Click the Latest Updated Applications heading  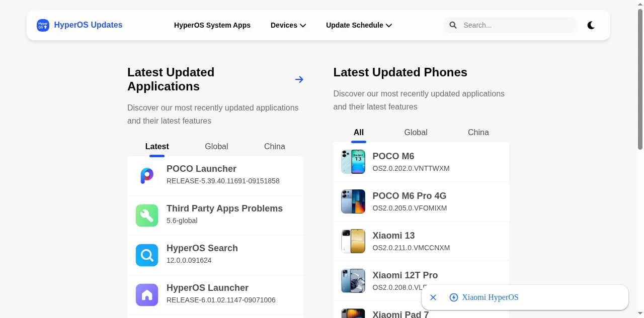(171, 79)
